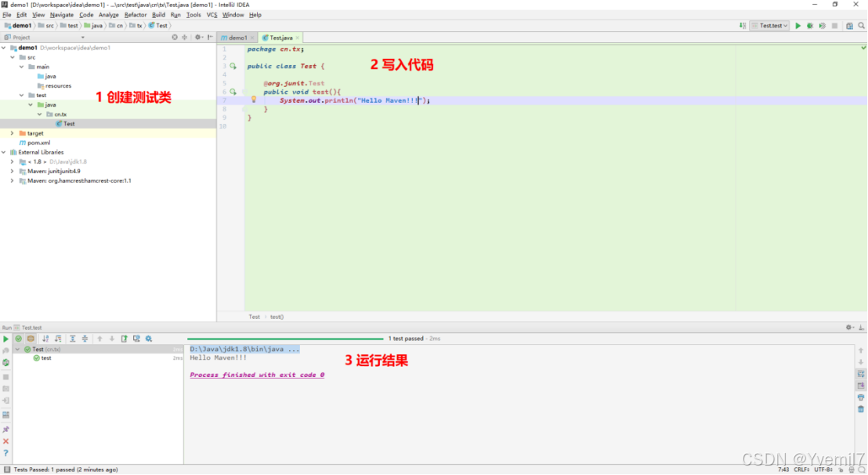Click the java breadcrumb in navigation bar

93,25
